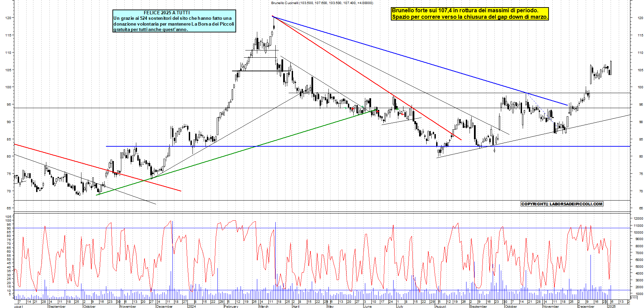Click the '90' label on the left price axis
644x308 pixels.
point(9,122)
